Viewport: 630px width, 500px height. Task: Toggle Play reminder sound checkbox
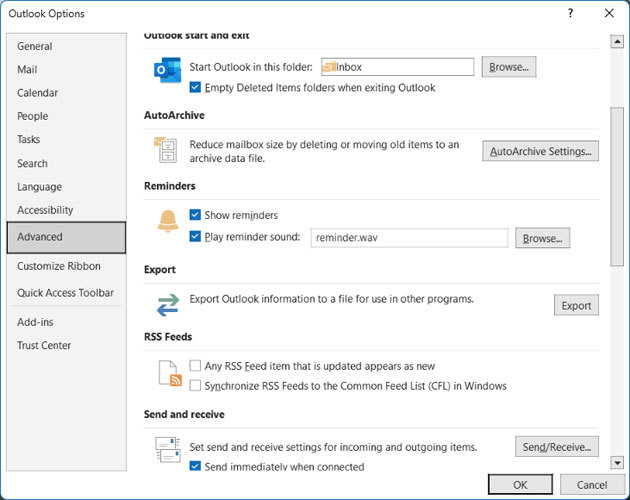click(x=195, y=236)
